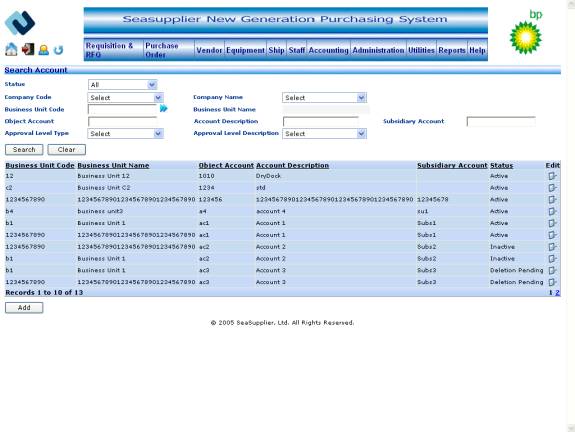
Task: Open the Administration menu
Action: (x=378, y=50)
